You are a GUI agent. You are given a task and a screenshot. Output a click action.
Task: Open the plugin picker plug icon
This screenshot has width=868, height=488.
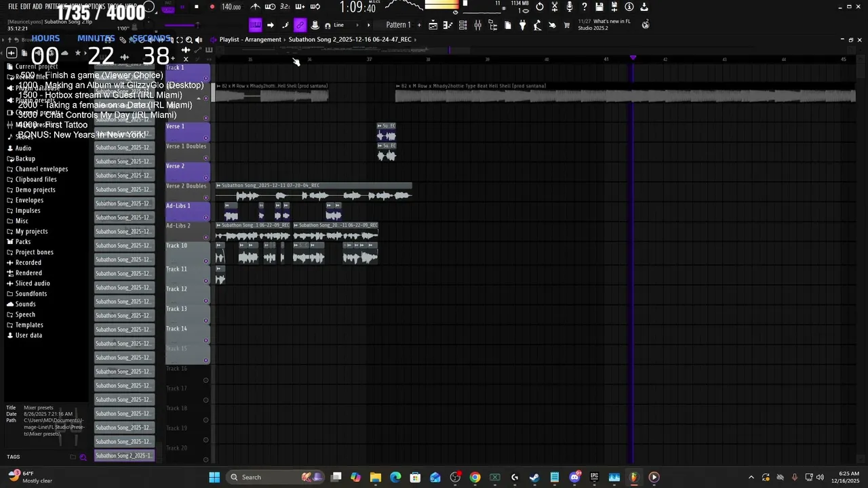click(x=522, y=25)
